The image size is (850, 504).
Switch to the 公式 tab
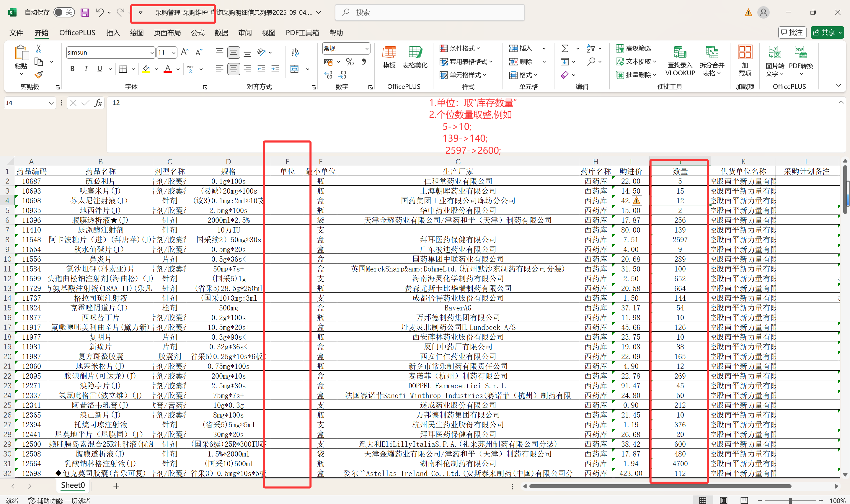tap(198, 32)
